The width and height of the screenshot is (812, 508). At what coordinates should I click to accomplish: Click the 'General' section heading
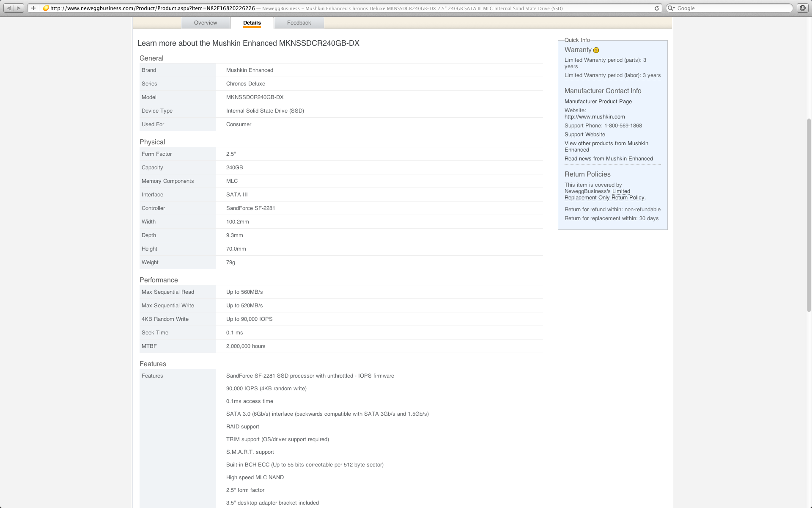click(151, 58)
